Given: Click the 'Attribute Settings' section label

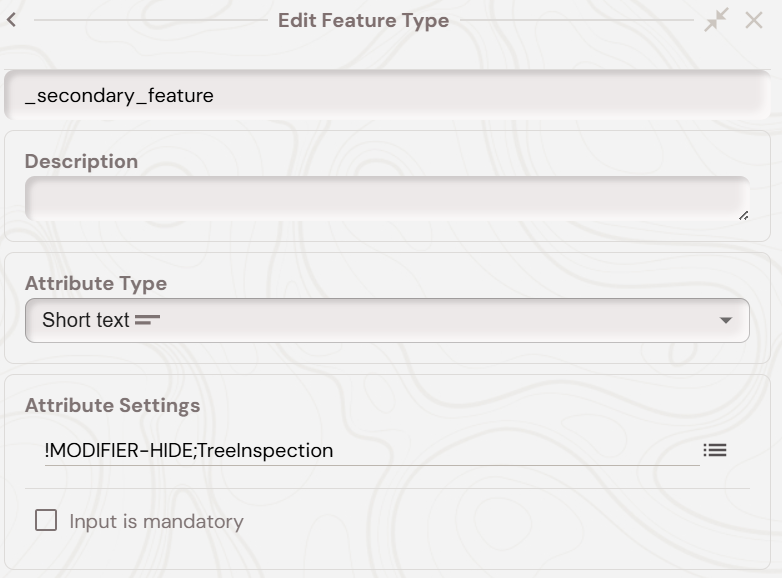Looking at the screenshot, I should point(112,405).
